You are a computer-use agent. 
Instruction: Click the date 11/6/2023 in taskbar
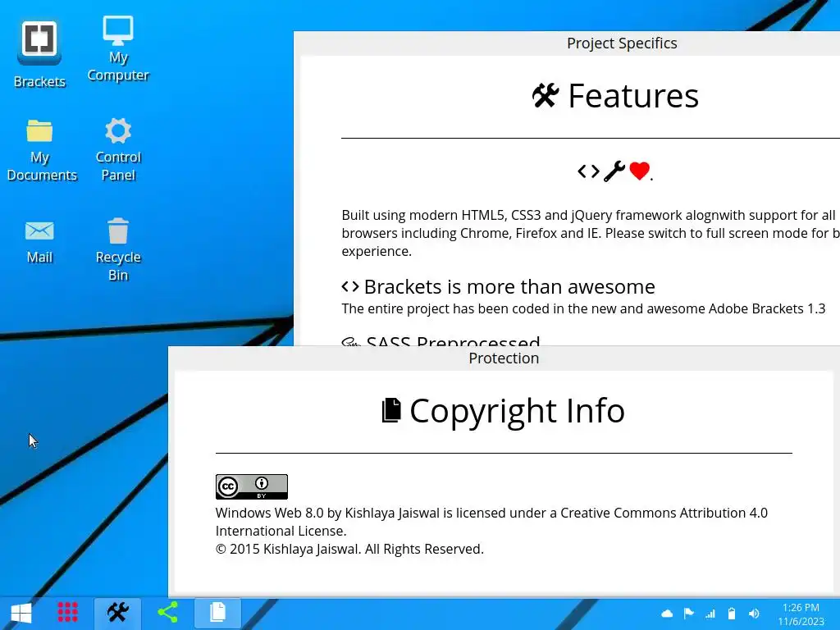[x=801, y=622]
